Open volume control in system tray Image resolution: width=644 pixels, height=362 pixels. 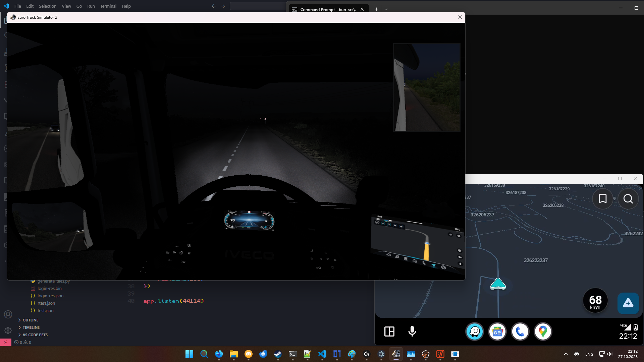(x=610, y=354)
